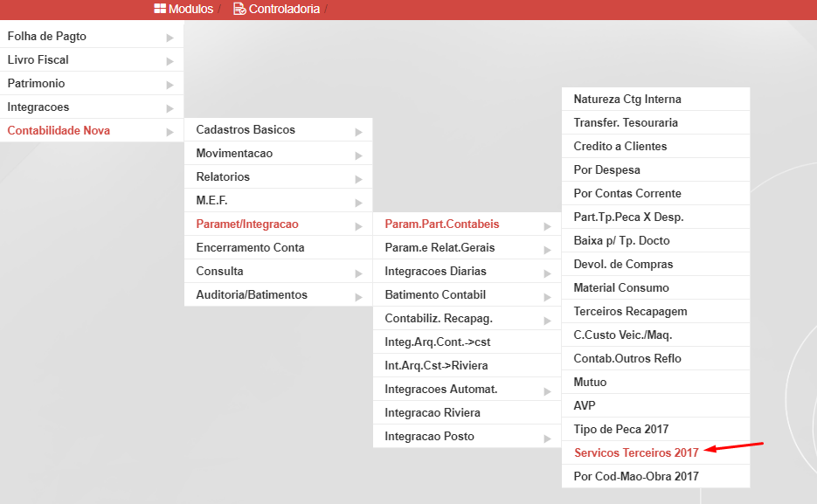Click the arrow beside Cadastros Basicos
The image size is (817, 504).
point(358,132)
